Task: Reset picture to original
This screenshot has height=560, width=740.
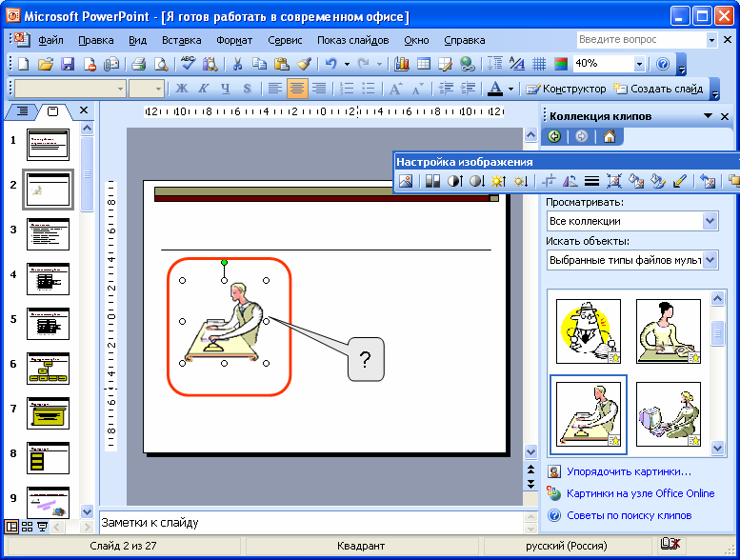Action: [708, 181]
